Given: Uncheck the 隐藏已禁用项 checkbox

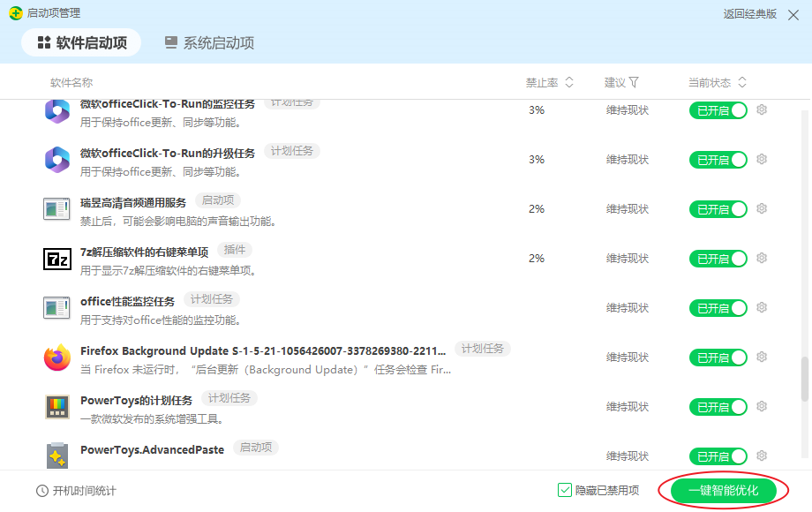Looking at the screenshot, I should [565, 491].
